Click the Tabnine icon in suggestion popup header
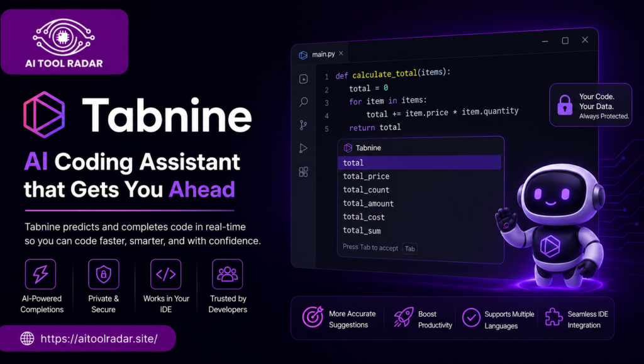Screen dimensions: 644x364 coord(348,147)
